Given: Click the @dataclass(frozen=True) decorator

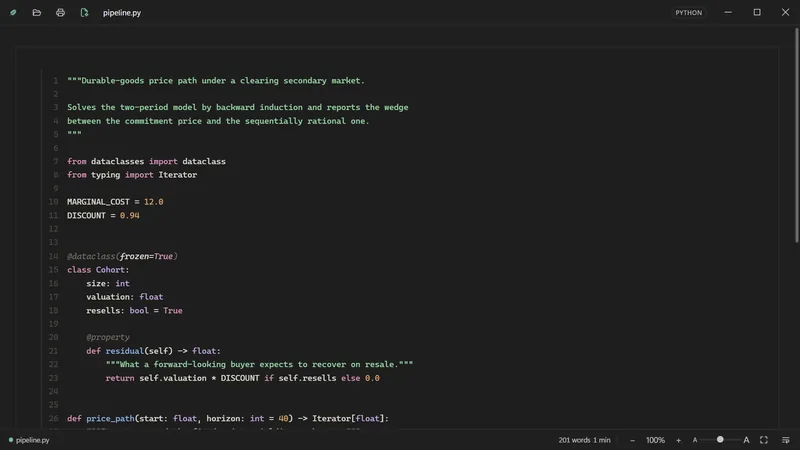Looking at the screenshot, I should pos(122,256).
